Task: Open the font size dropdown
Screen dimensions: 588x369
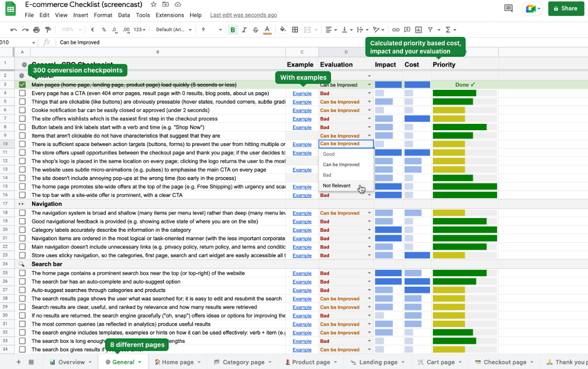Action: [x=212, y=30]
